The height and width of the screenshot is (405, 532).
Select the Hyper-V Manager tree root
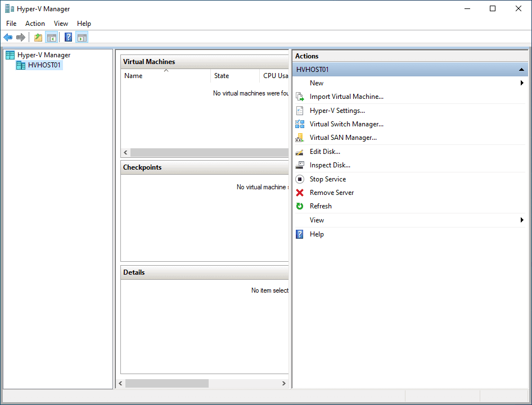pyautogui.click(x=44, y=55)
